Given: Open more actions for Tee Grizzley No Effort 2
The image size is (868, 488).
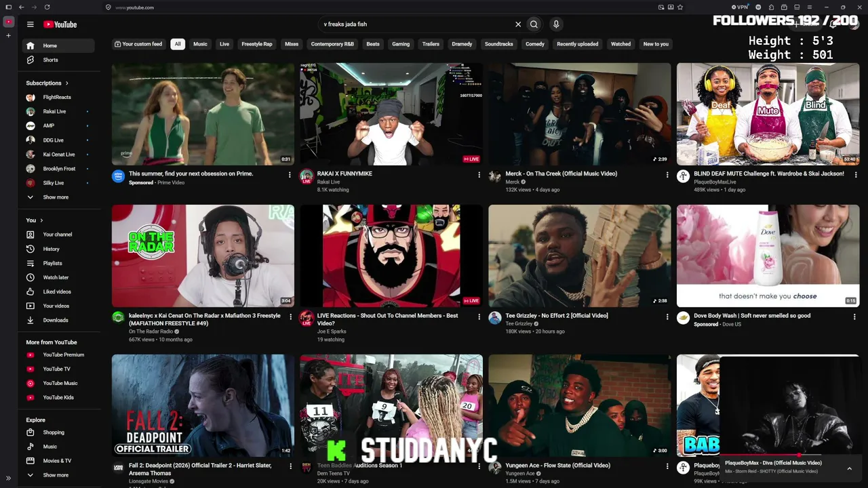Looking at the screenshot, I should click(x=667, y=317).
